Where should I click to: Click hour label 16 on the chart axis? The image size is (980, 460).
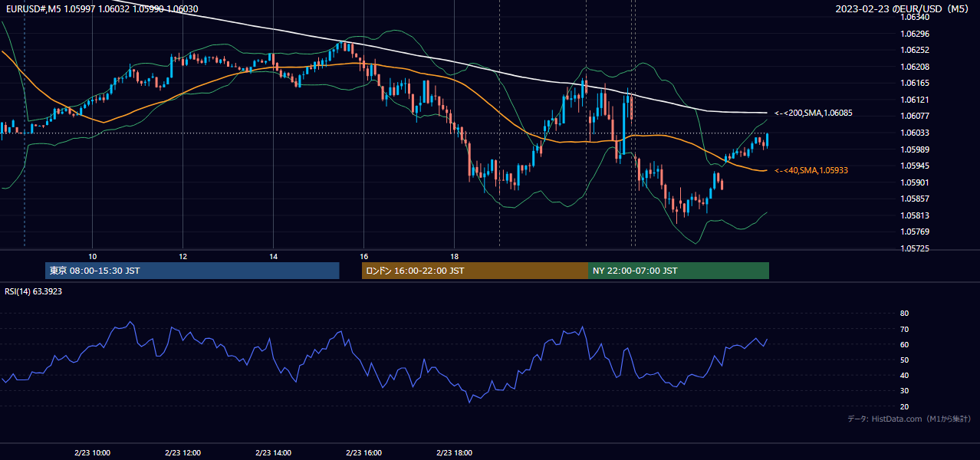363,256
